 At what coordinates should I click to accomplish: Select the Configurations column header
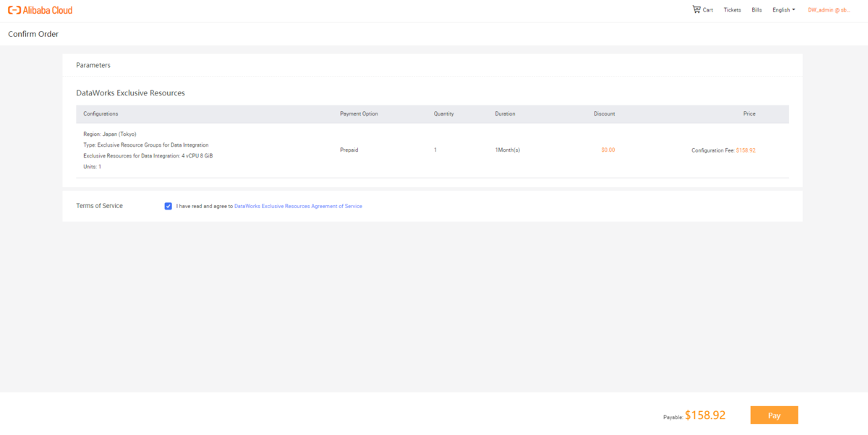(101, 114)
